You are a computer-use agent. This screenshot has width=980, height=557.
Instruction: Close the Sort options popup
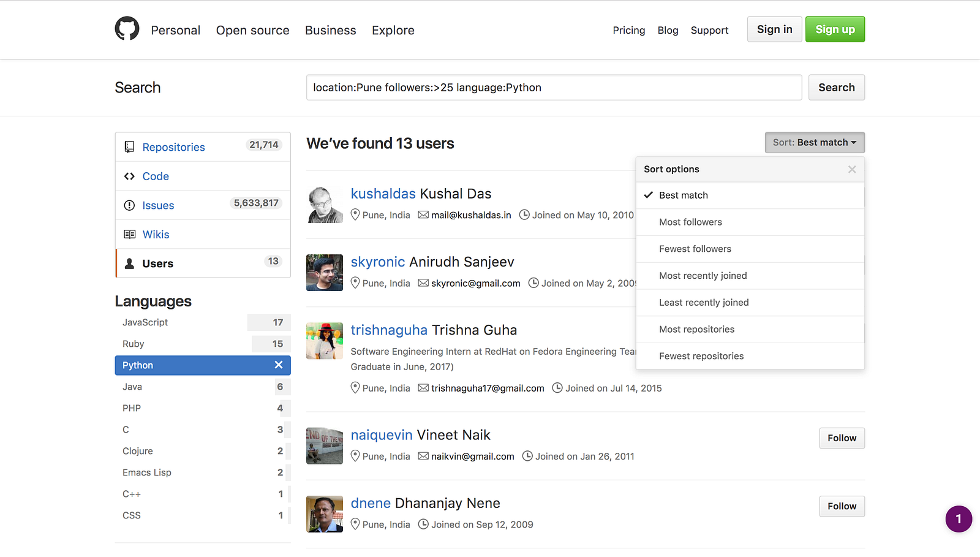coord(851,170)
